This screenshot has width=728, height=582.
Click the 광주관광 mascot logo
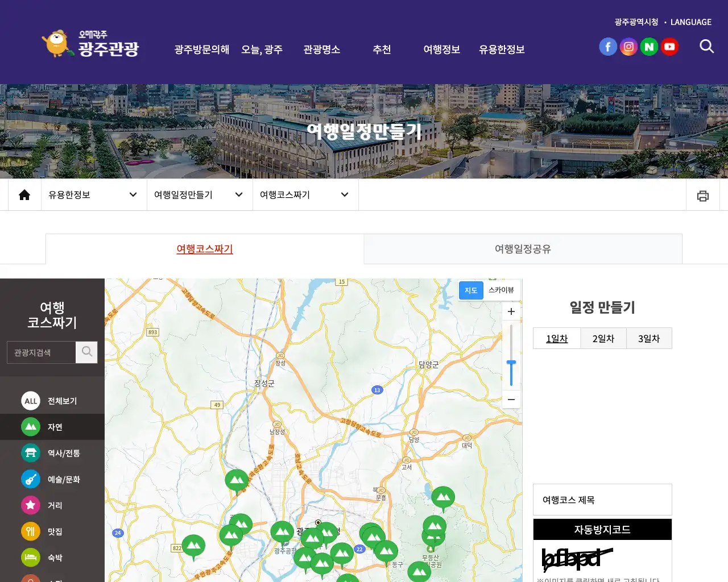pyautogui.click(x=90, y=44)
